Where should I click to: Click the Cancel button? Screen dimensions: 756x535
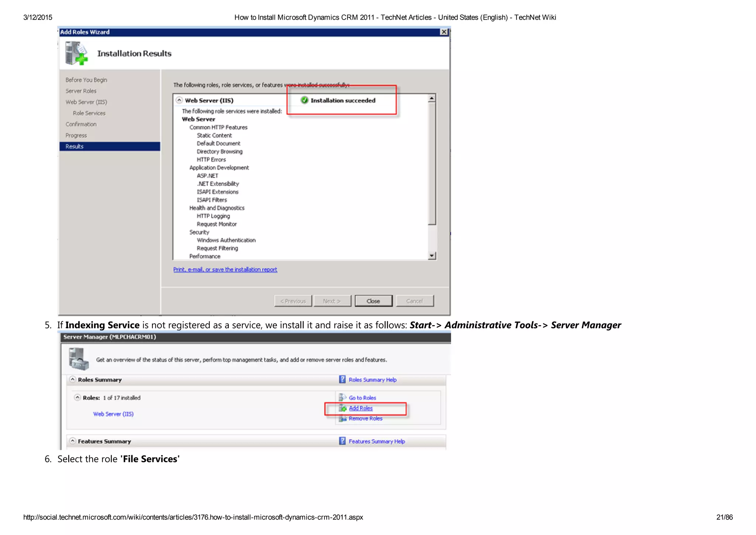pyautogui.click(x=415, y=301)
